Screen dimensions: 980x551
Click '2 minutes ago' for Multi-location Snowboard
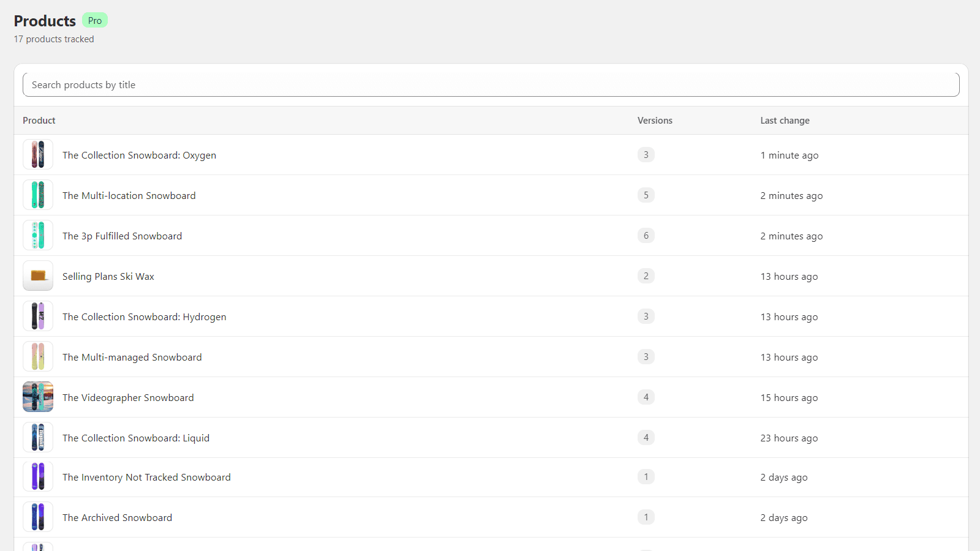click(x=791, y=195)
